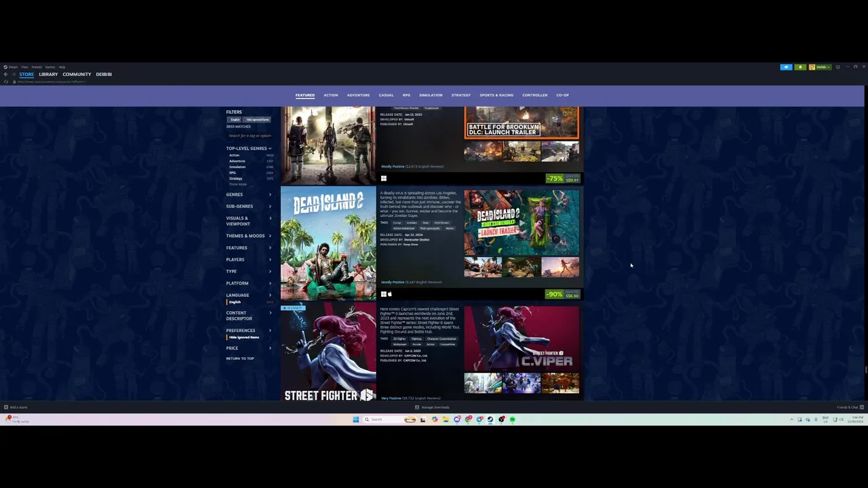Open the Steam Friends menu
868x488 pixels.
37,67
